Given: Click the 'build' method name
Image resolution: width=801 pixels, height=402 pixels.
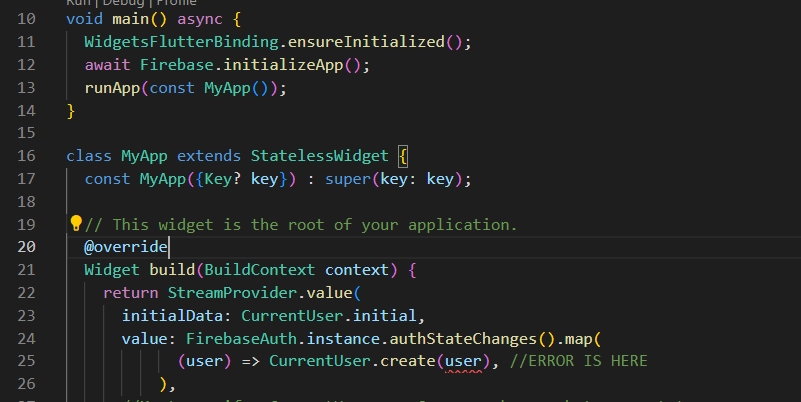Looking at the screenshot, I should coord(172,270).
